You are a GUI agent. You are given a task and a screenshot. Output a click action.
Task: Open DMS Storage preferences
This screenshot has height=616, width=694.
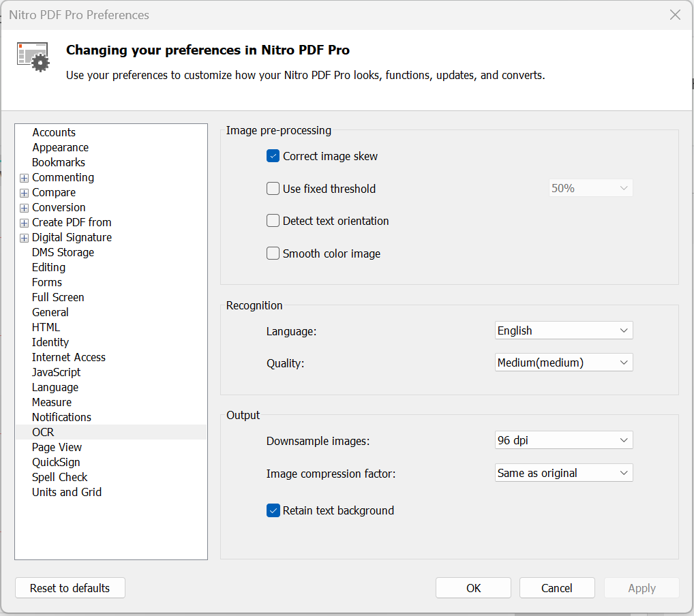pyautogui.click(x=63, y=253)
